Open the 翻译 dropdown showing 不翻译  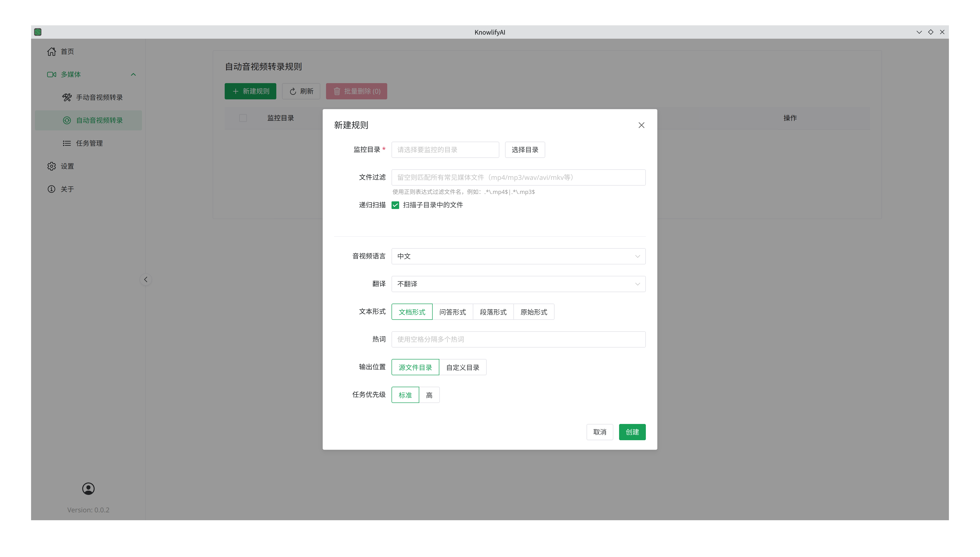pyautogui.click(x=518, y=284)
